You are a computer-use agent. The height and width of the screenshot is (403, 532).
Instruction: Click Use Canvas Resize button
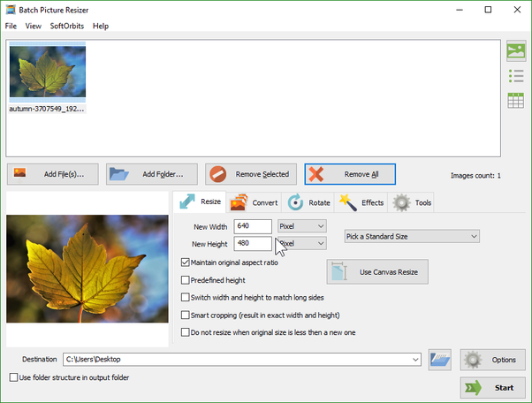pos(377,272)
